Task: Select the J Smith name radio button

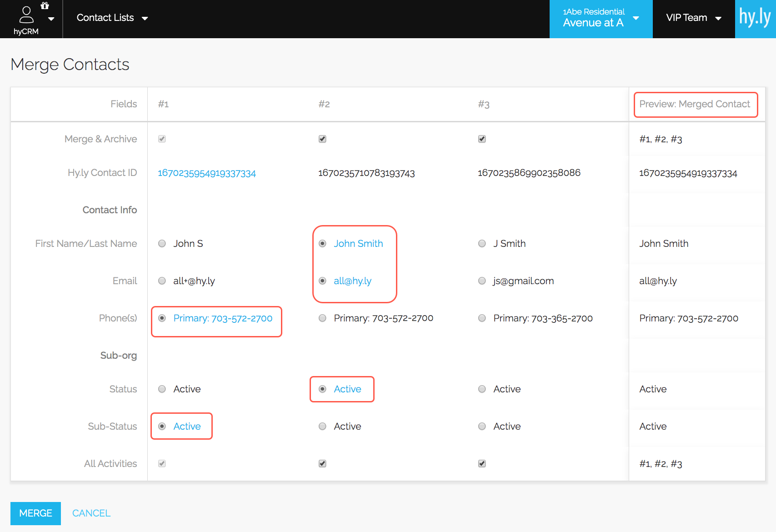Action: coord(482,243)
